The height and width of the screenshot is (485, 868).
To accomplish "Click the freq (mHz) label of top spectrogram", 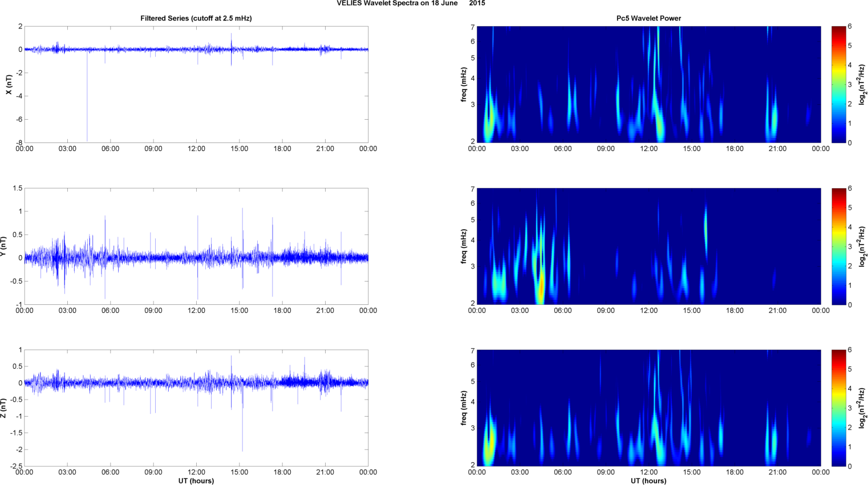I will pyautogui.click(x=464, y=84).
